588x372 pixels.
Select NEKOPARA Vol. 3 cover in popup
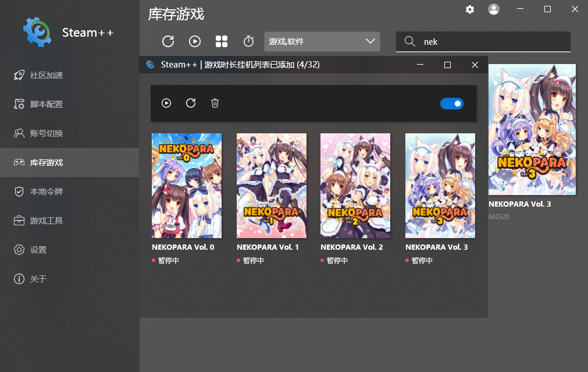(440, 186)
